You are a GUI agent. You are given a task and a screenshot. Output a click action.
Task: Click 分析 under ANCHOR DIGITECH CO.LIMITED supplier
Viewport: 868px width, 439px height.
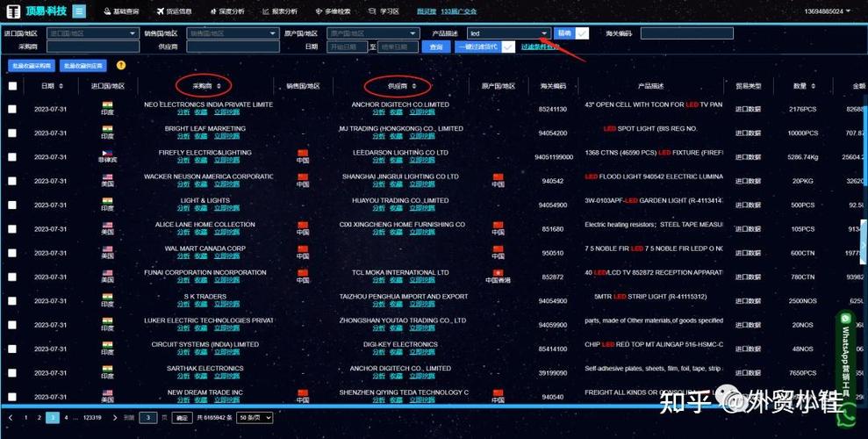point(378,112)
